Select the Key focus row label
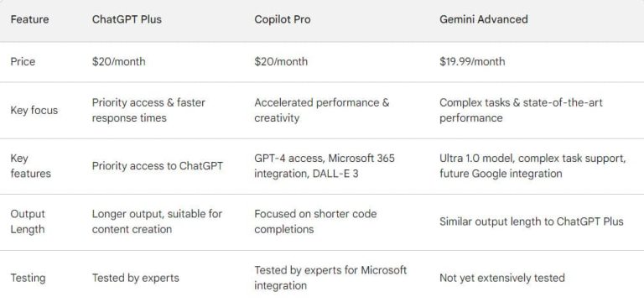644x302 pixels. [34, 110]
